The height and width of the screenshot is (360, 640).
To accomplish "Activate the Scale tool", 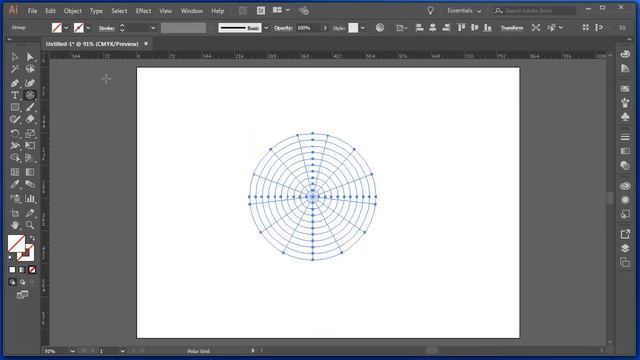I will (x=30, y=133).
